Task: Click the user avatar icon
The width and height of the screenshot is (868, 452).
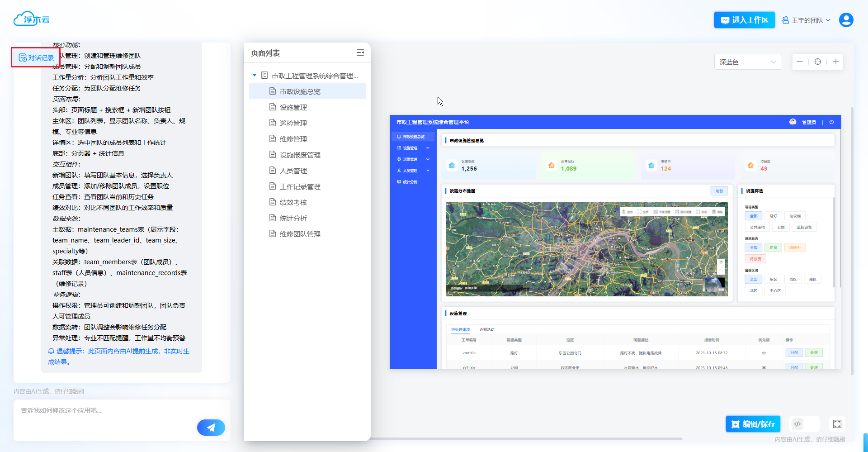Action: coord(846,20)
